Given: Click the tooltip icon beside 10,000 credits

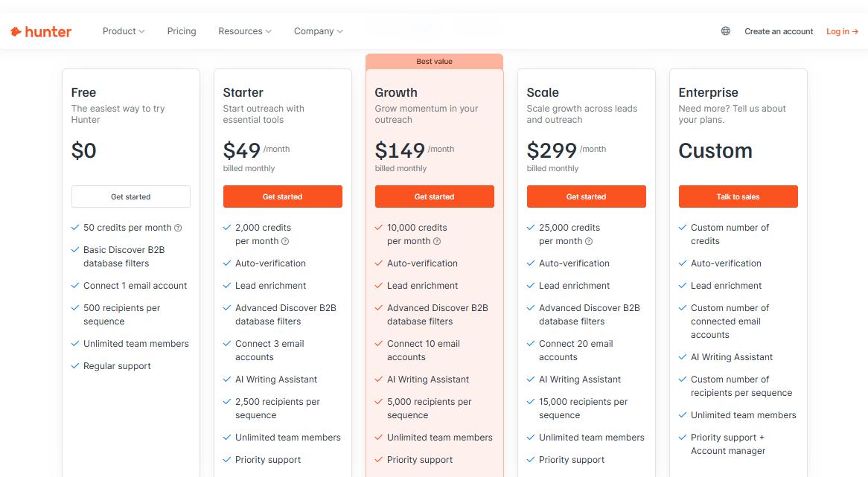Looking at the screenshot, I should click(436, 241).
